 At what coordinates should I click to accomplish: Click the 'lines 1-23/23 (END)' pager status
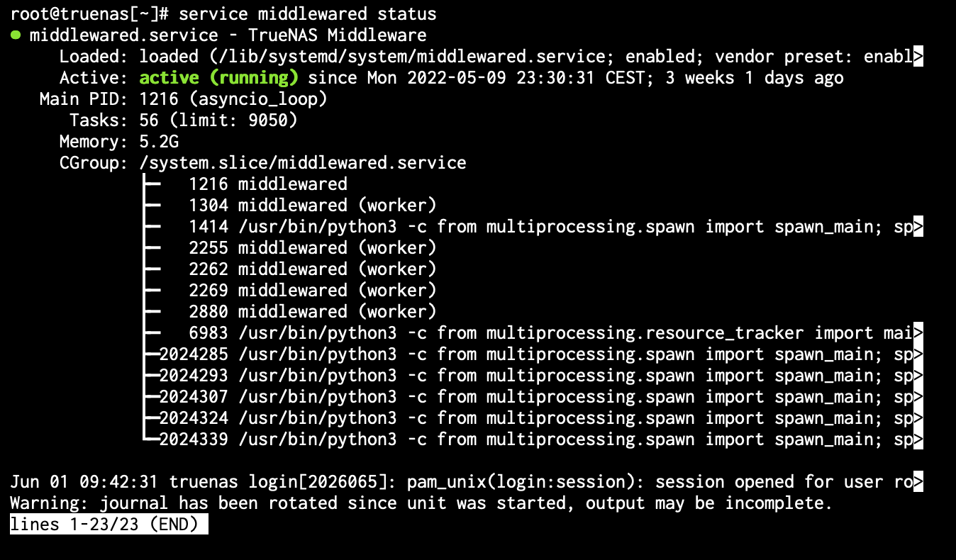pos(109,525)
